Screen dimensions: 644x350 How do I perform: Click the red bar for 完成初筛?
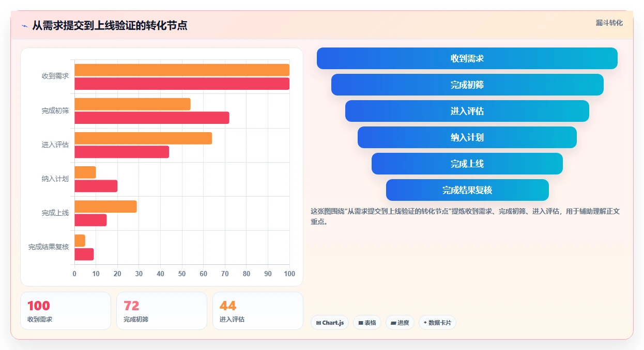pyautogui.click(x=152, y=118)
